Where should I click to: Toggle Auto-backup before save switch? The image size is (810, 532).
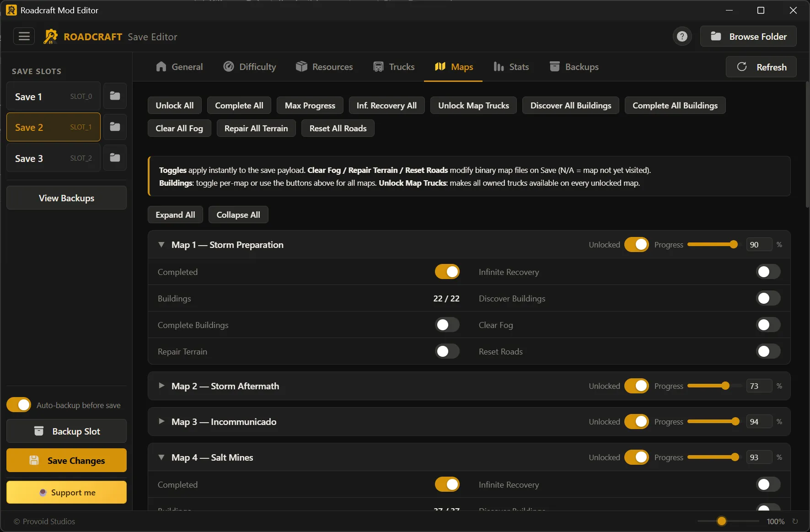coord(19,405)
